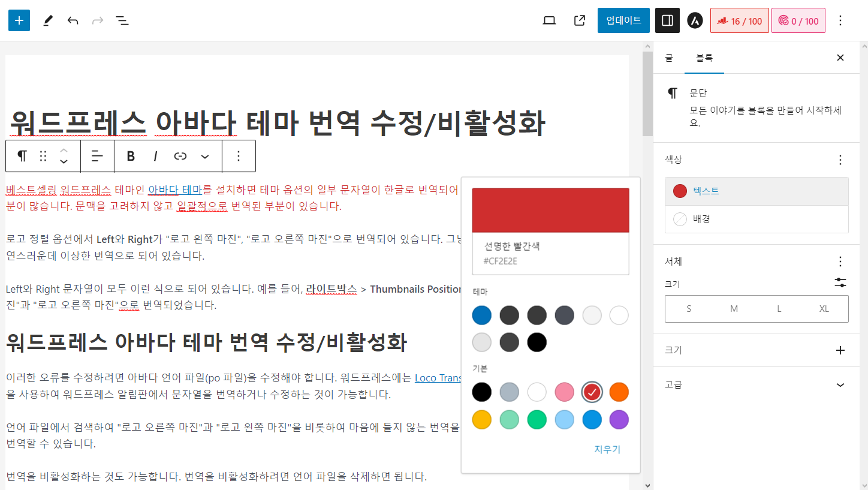The width and height of the screenshot is (868, 490).
Task: Choose font size S
Action: (689, 309)
